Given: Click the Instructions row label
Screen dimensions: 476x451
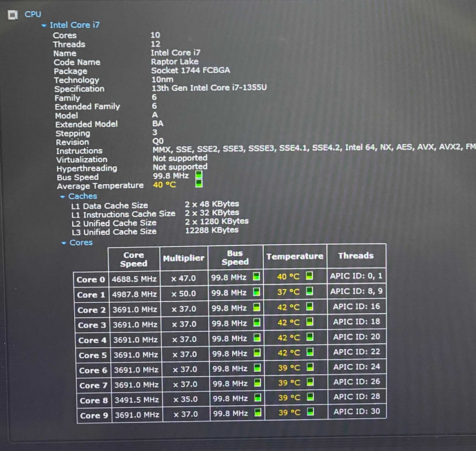Looking at the screenshot, I should (79, 151).
